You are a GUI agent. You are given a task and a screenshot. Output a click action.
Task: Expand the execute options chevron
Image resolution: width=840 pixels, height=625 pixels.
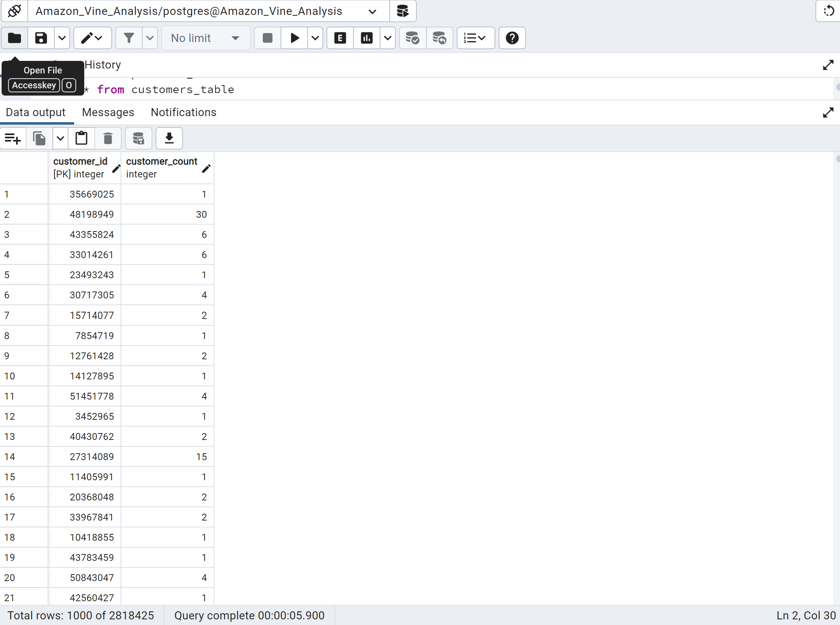(315, 38)
